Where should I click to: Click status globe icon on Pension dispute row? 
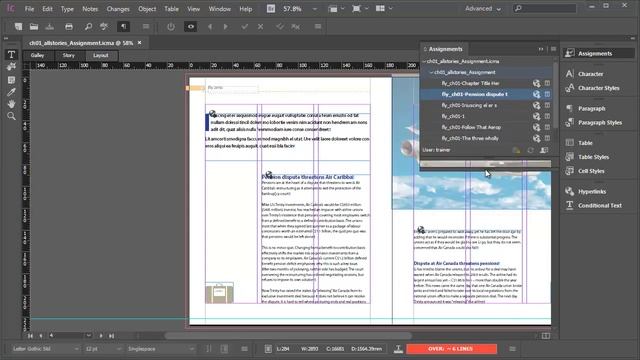click(536, 94)
